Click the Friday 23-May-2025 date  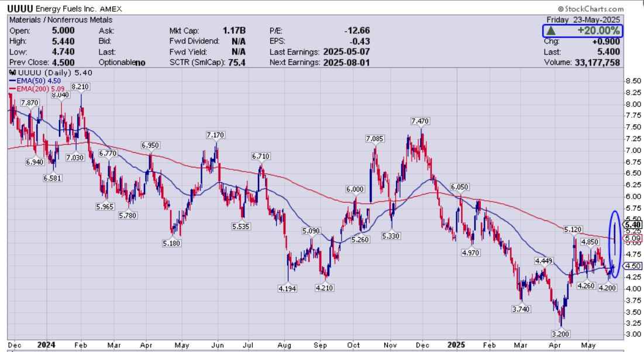583,20
